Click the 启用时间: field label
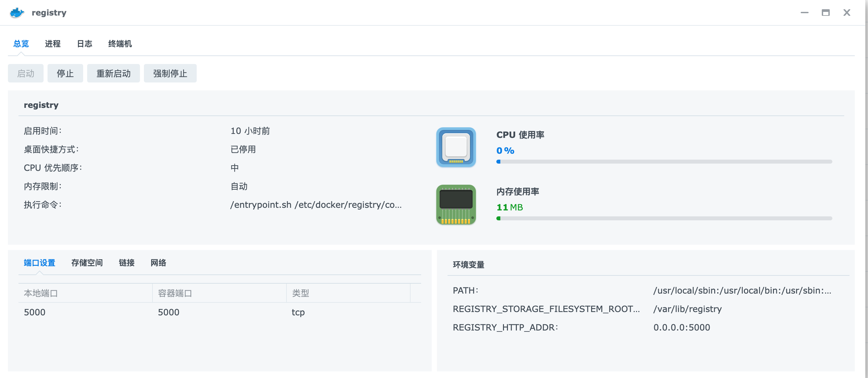Screen dimensions: 868x378 point(43,131)
